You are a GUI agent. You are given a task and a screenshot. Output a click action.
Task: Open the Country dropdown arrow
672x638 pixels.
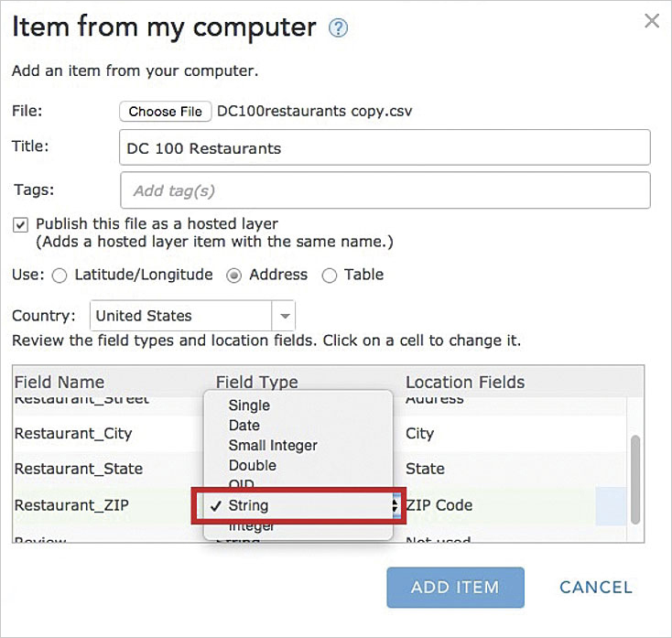tap(284, 317)
